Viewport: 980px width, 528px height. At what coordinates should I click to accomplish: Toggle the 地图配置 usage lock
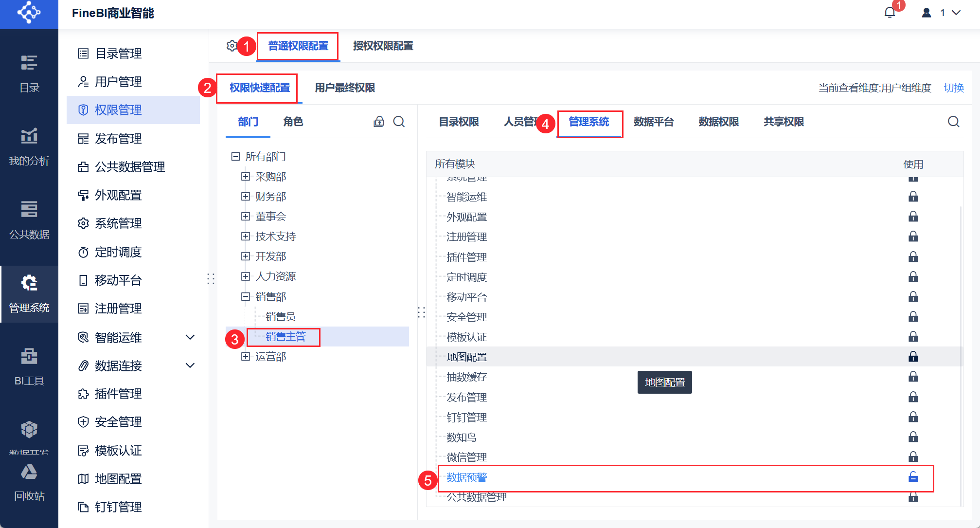click(913, 357)
